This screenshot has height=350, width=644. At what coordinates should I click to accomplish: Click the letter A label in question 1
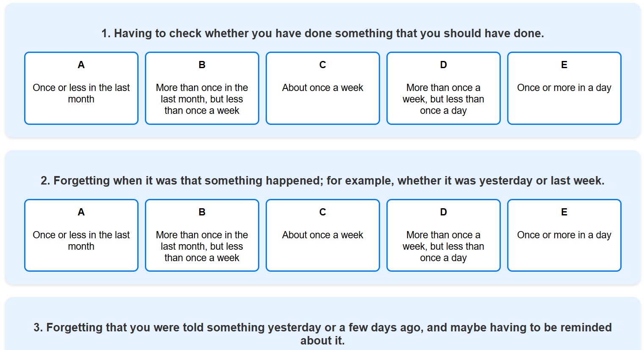81,65
